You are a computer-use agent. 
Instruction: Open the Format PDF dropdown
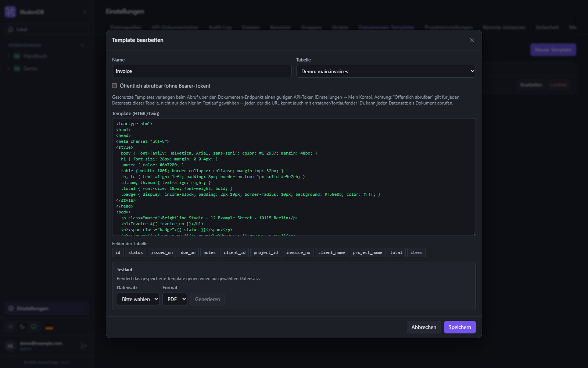click(x=175, y=299)
